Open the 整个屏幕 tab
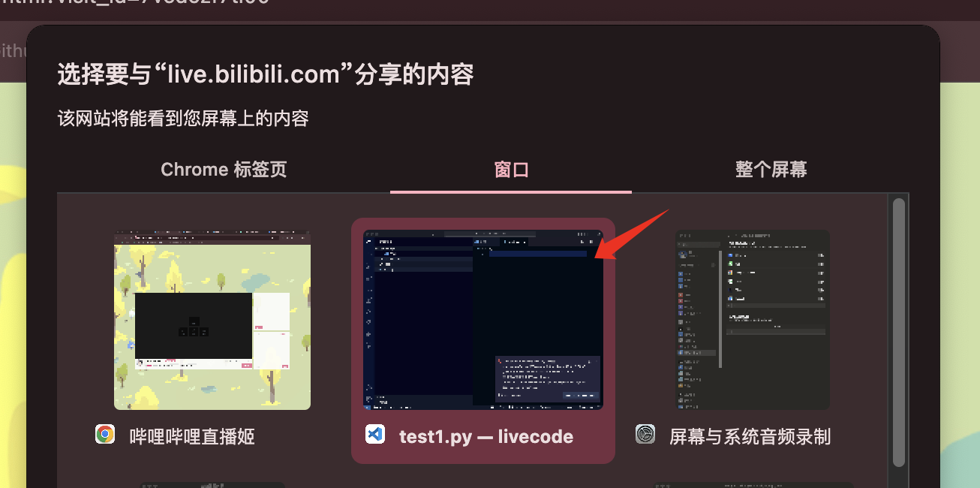 (771, 170)
